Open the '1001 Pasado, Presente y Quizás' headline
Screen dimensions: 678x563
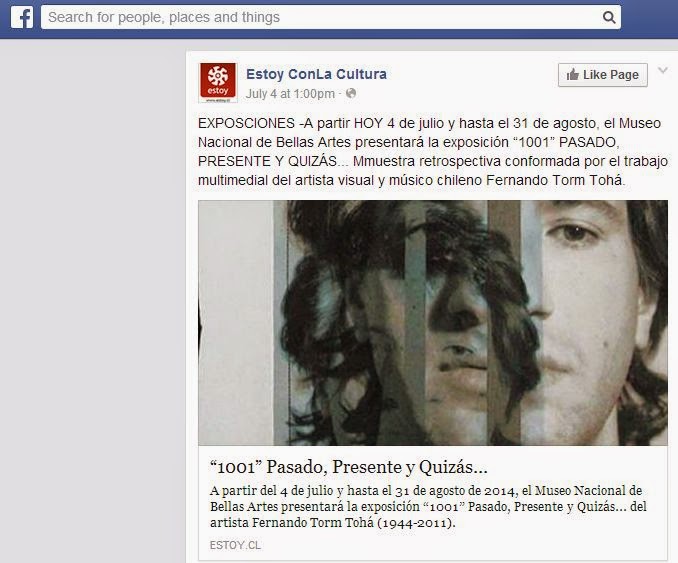349,467
